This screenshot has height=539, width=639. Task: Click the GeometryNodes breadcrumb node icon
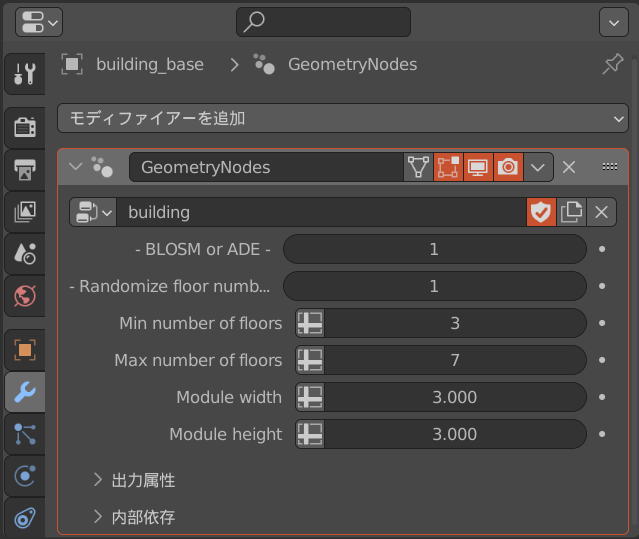[264, 64]
